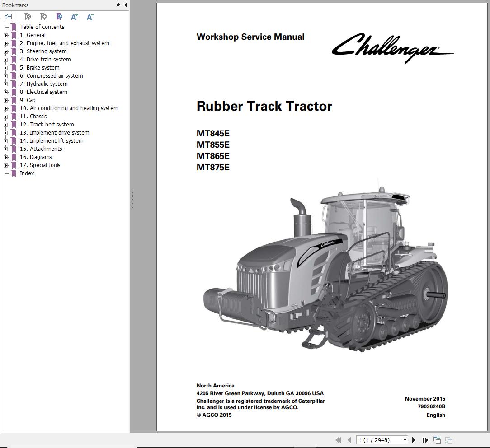Screen dimensions: 490x448
Task: Jump to the 'Index' bookmark
Action: pos(27,173)
